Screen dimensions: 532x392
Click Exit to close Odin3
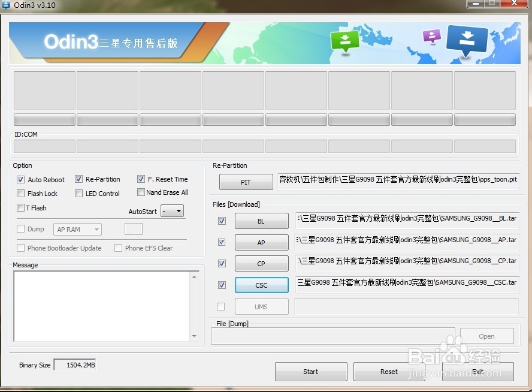point(479,372)
